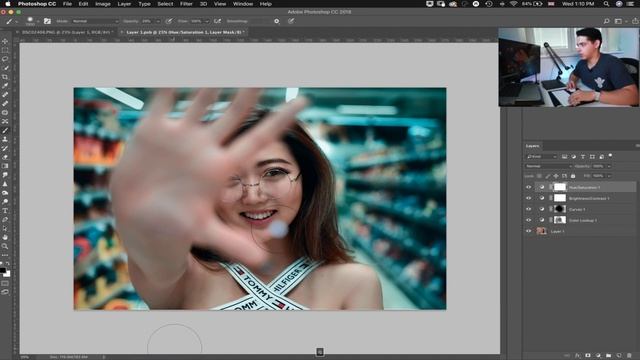Filter layers by type layer icon
Viewport: 640px width, 360px height.
[583, 156]
